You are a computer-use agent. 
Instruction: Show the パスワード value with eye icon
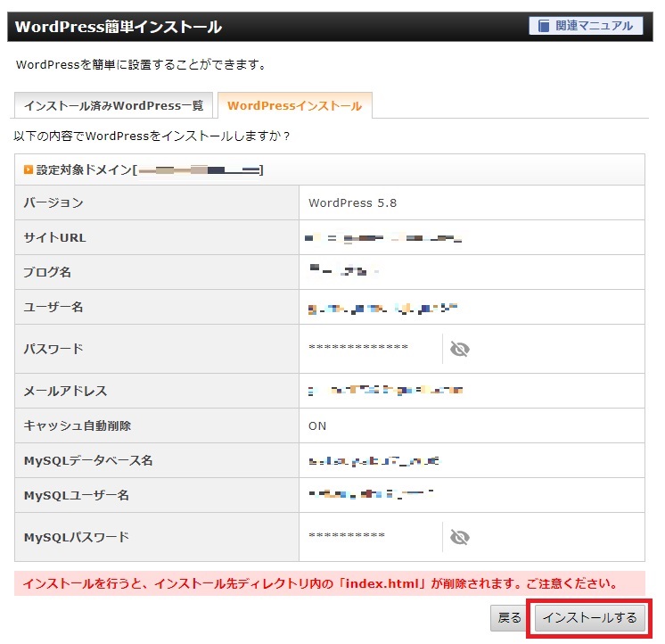459,349
